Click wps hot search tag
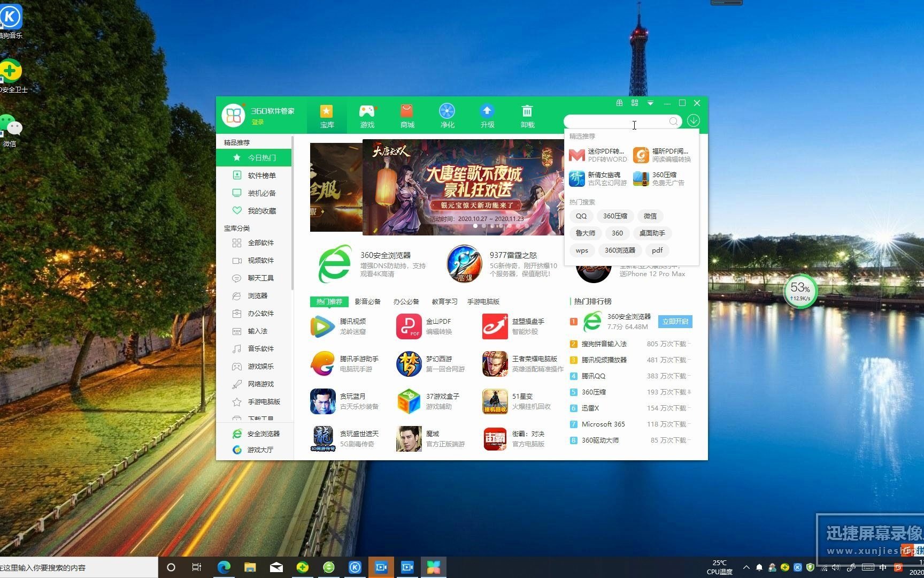 click(582, 250)
